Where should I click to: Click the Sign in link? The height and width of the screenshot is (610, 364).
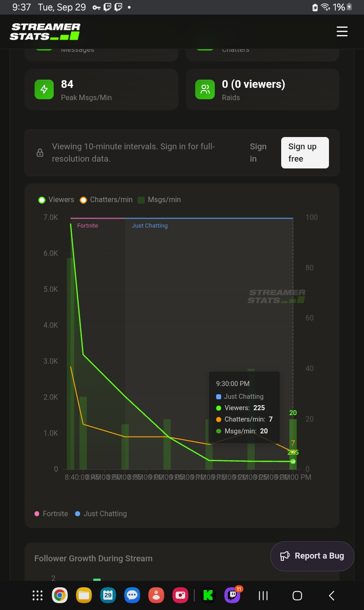coord(258,152)
